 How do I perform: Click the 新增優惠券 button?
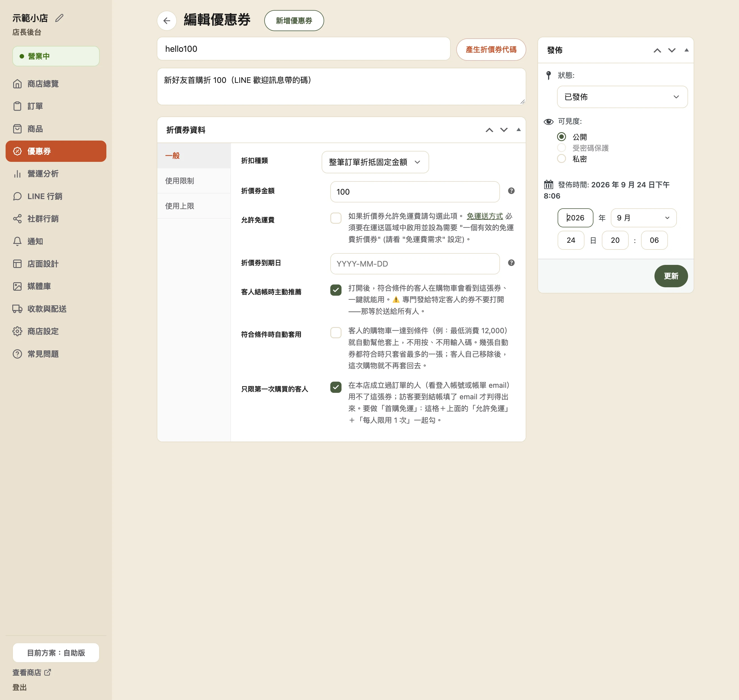click(x=294, y=20)
